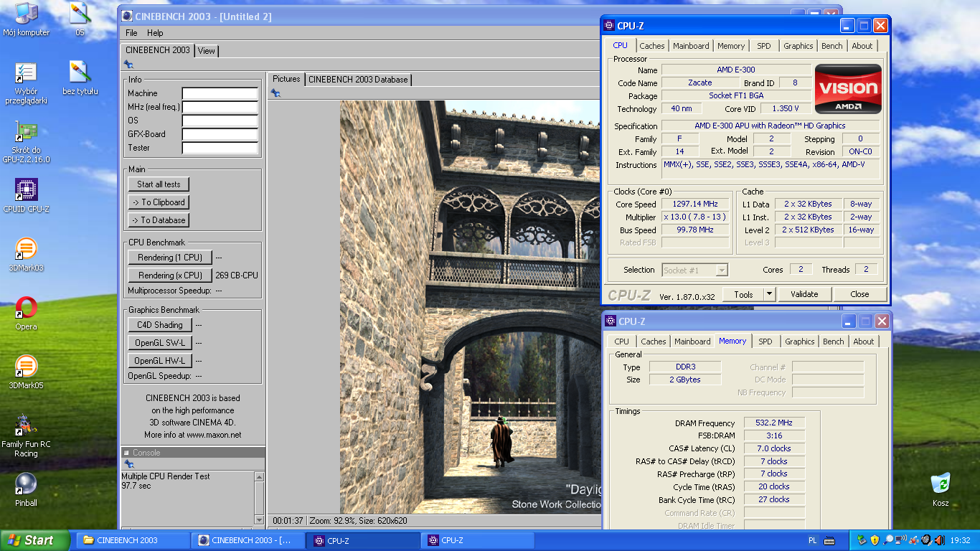Click the Machine input field
The image size is (980, 551).
point(220,93)
